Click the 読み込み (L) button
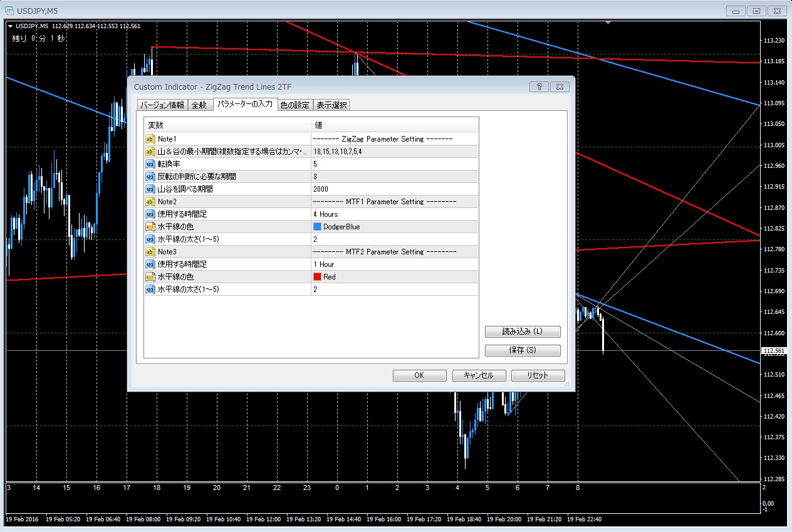The height and width of the screenshot is (532, 792). pyautogui.click(x=523, y=331)
